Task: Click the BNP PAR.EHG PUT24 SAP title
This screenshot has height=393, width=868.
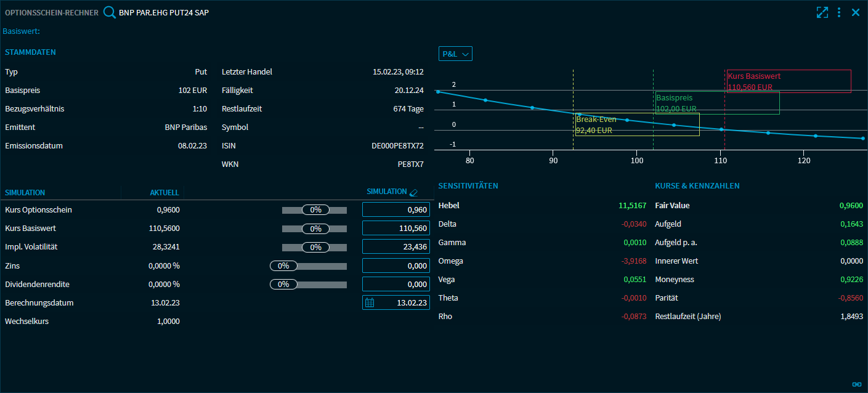Action: click(163, 12)
